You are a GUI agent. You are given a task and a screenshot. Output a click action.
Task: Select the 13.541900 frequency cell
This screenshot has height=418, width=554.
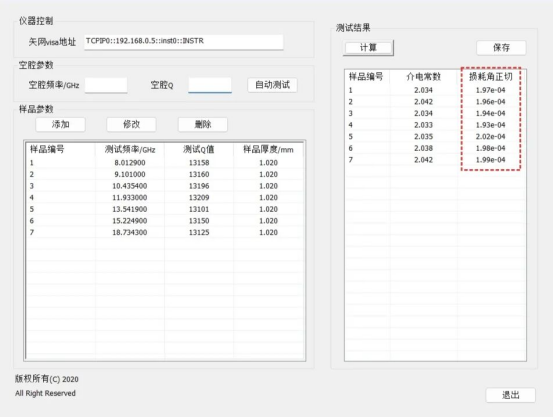pos(130,210)
